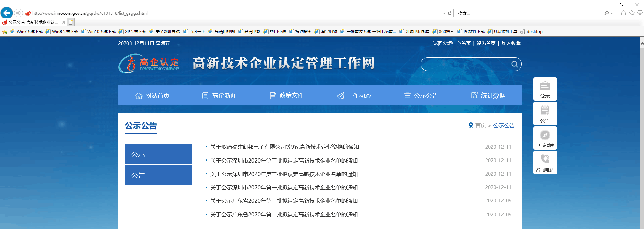Image resolution: width=644 pixels, height=229 pixels.
Task: Open the search provider dropdown arrow
Action: click(x=612, y=13)
